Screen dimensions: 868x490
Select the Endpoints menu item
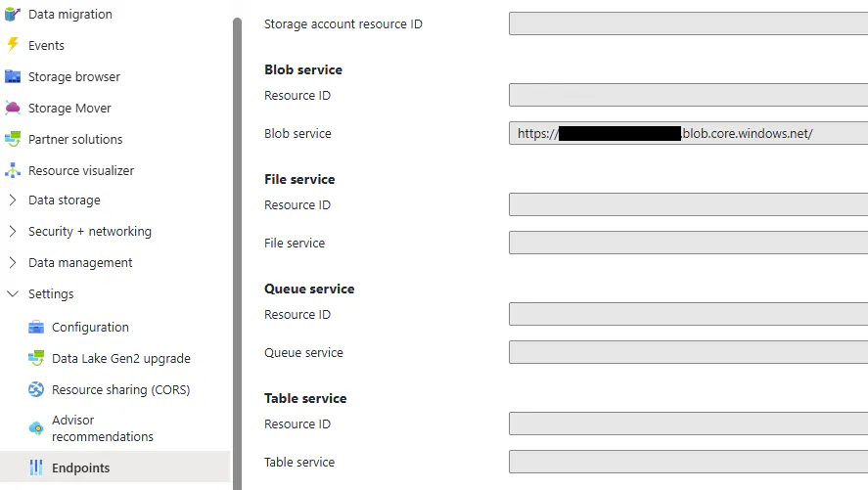click(x=80, y=468)
